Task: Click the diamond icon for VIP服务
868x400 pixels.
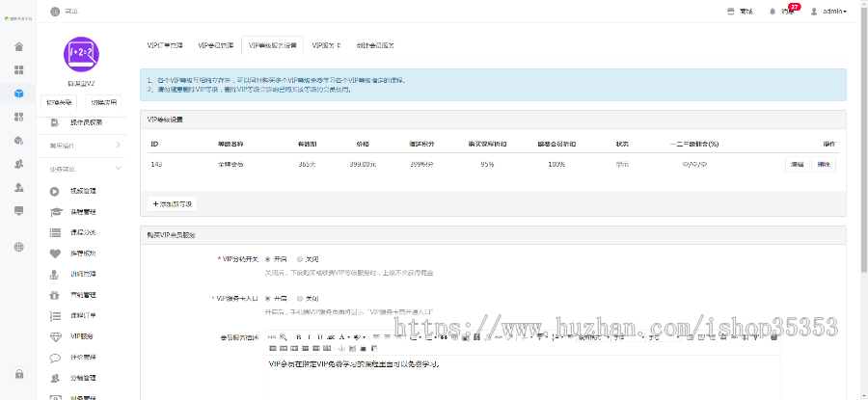Action: click(x=54, y=336)
